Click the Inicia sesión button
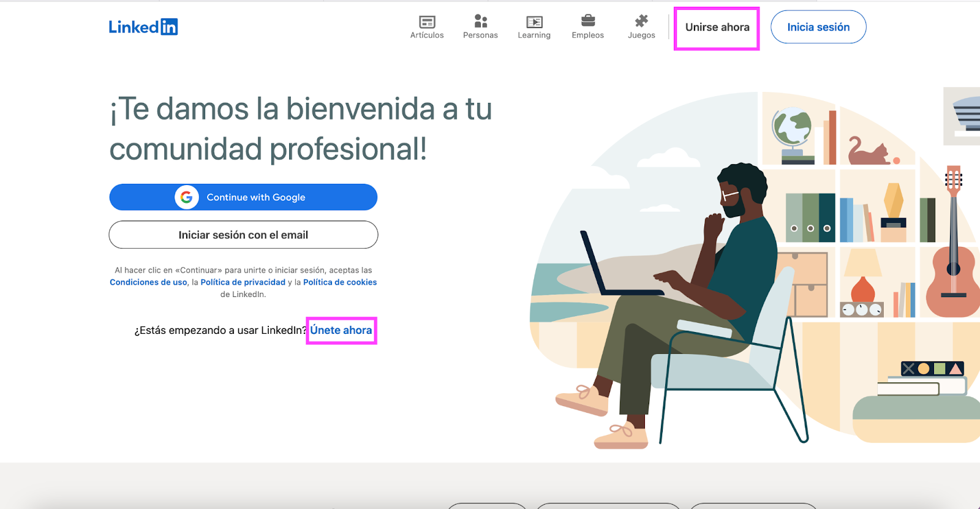Viewport: 980px width, 509px height. (818, 27)
